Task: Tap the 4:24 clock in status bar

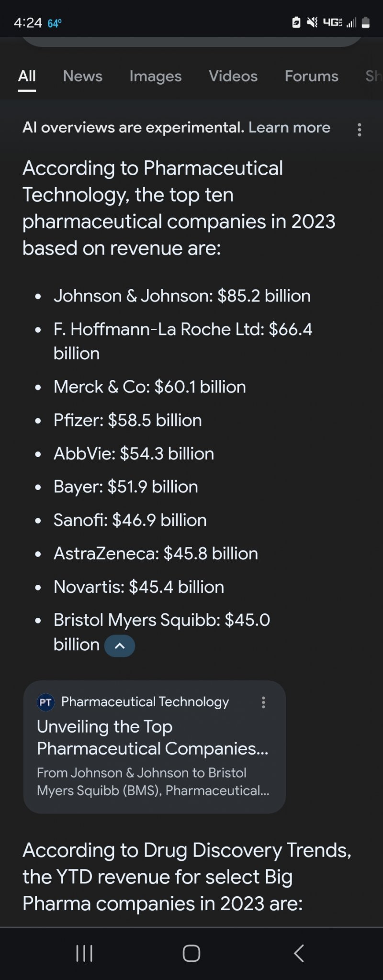Action: pyautogui.click(x=28, y=22)
